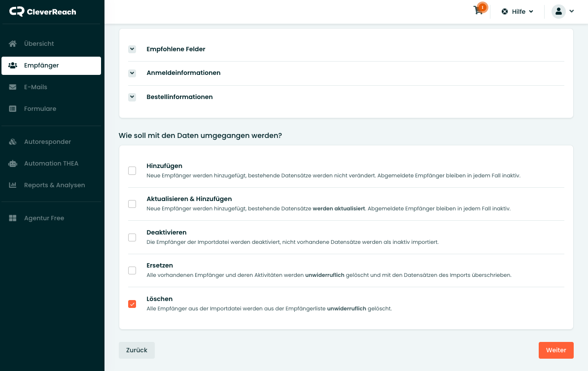Click the Automation THEA robot icon

pos(13,164)
